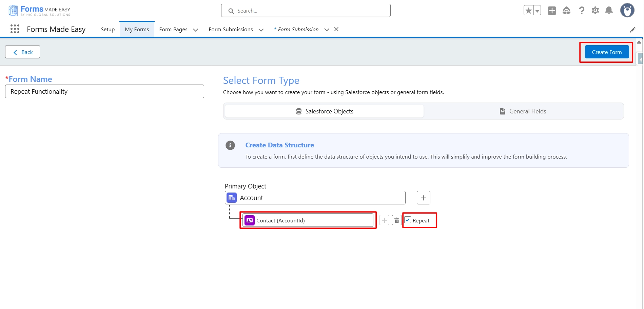The height and width of the screenshot is (309, 644).
Task: Delete the Contact child object with trash icon
Action: click(x=396, y=220)
